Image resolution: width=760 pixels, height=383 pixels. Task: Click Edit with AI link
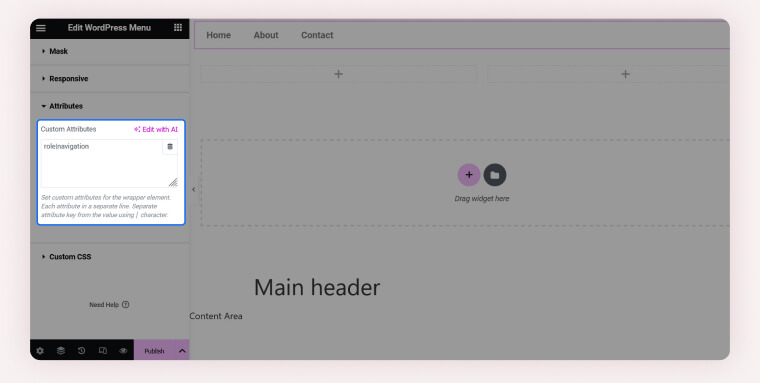(156, 129)
